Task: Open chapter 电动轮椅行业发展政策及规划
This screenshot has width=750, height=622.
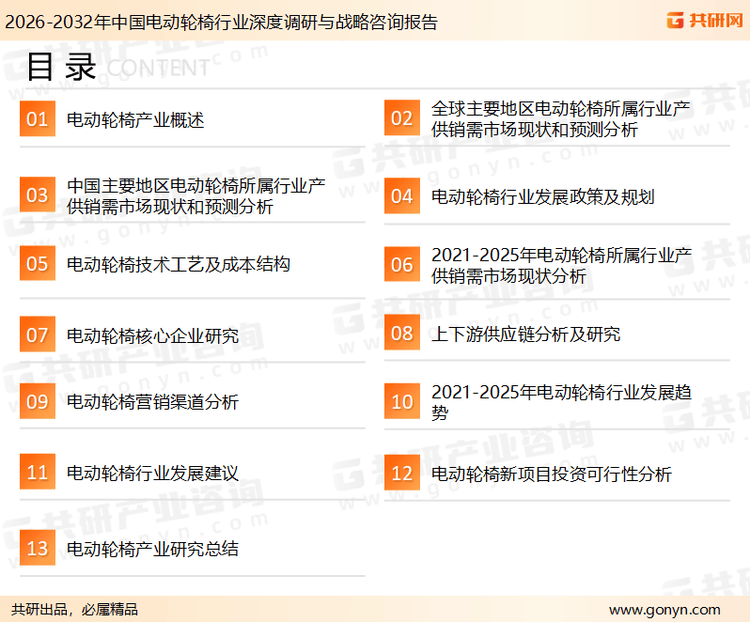Action: pyautogui.click(x=542, y=196)
